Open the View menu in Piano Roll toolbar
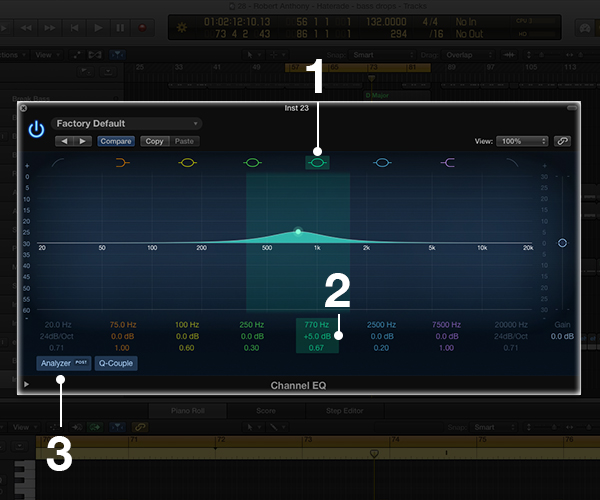Screen dimensions: 600x500 (x=24, y=427)
